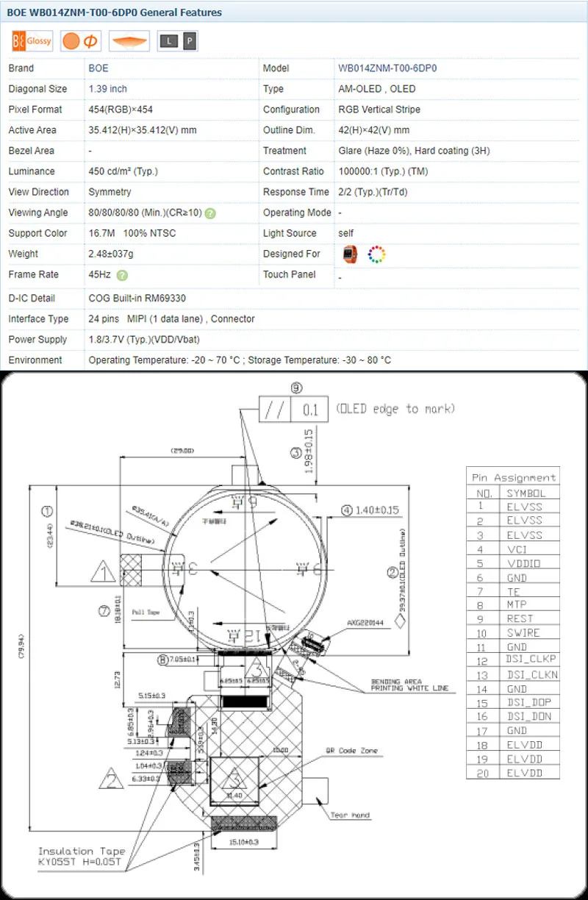Open the help icon beside Frame Rate 45Hz
The image size is (588, 900).
tap(122, 275)
